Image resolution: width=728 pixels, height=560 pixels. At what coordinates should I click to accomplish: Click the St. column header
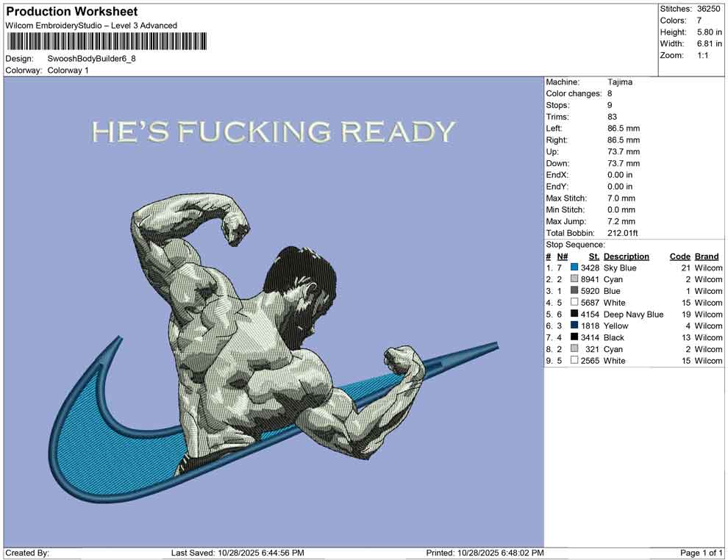click(x=593, y=256)
